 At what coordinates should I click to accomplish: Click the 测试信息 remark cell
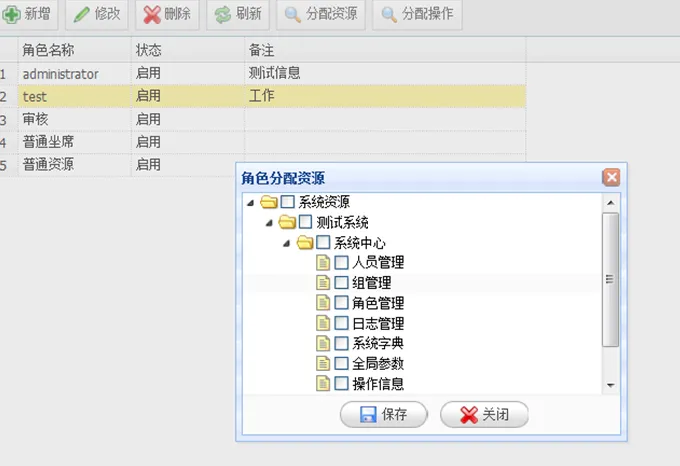click(x=385, y=74)
